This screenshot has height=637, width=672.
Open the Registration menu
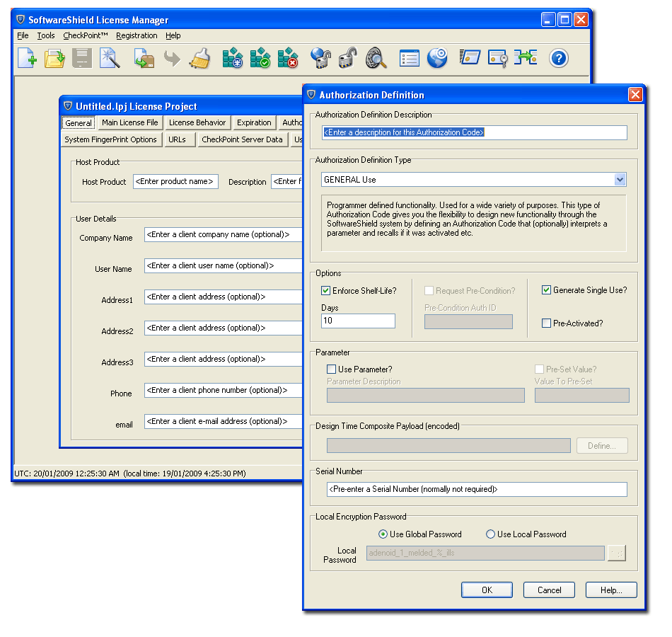point(137,35)
